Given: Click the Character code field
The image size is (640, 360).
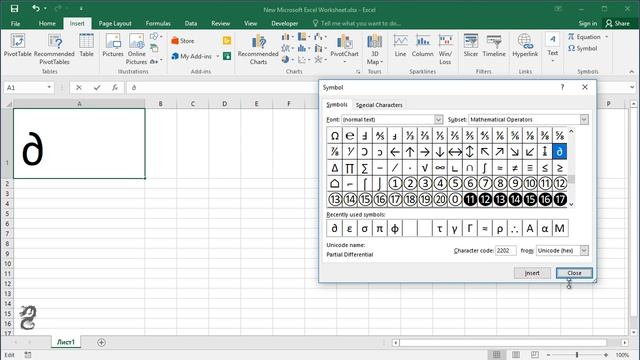Looking at the screenshot, I should click(x=505, y=251).
